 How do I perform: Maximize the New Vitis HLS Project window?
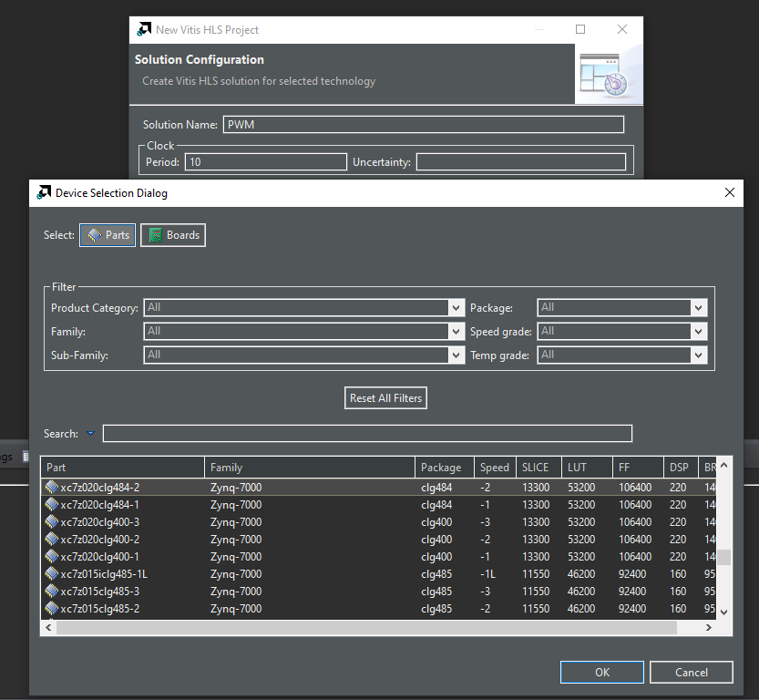click(x=580, y=29)
